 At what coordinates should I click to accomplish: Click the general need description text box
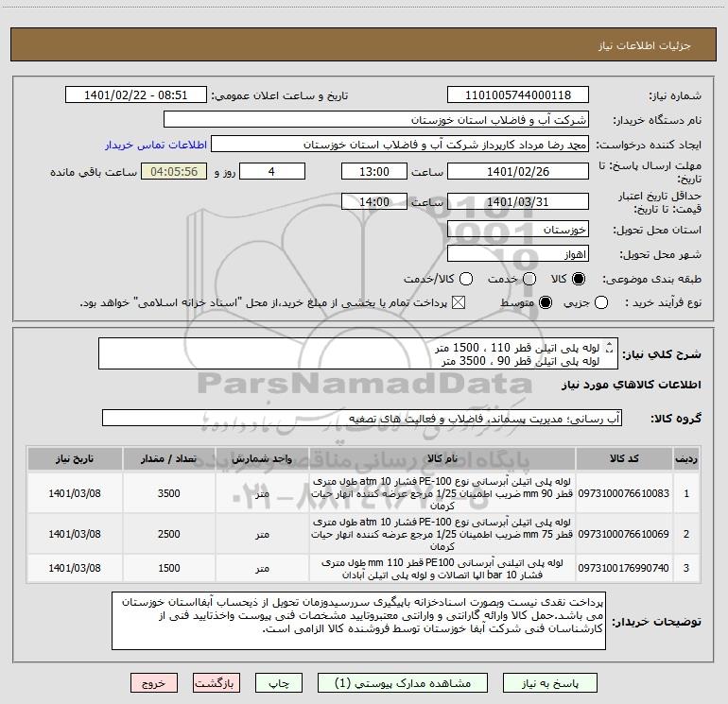coord(358,354)
